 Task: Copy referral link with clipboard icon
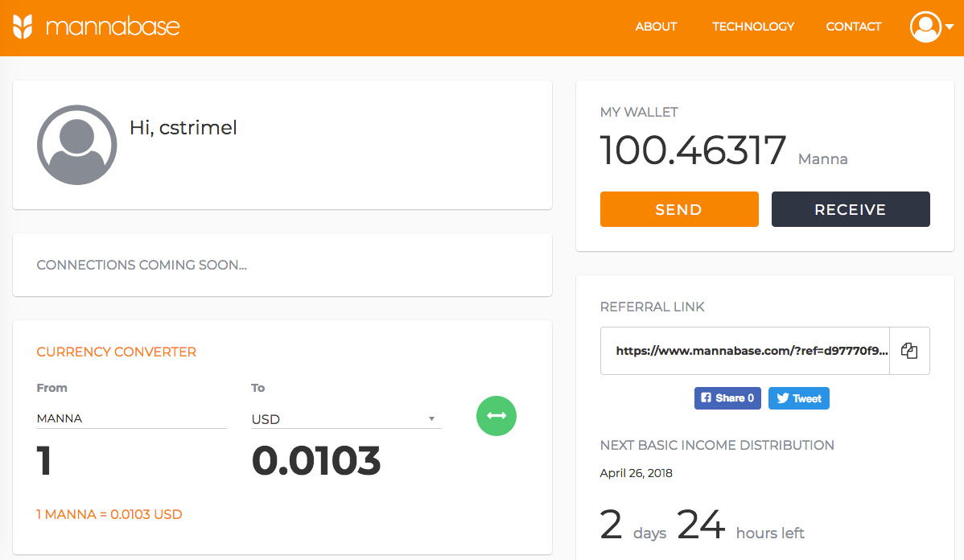tap(909, 350)
